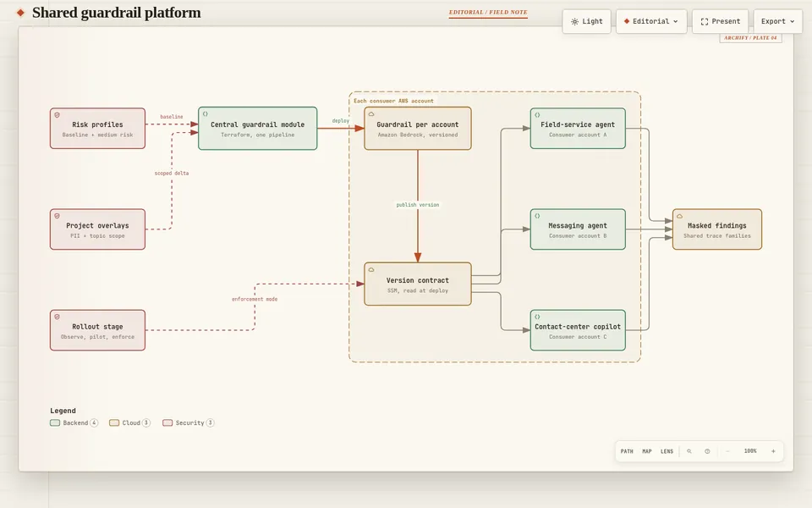Click the EDITORIAL / FIELD NOTE label
The height and width of the screenshot is (508, 812).
[x=488, y=12]
